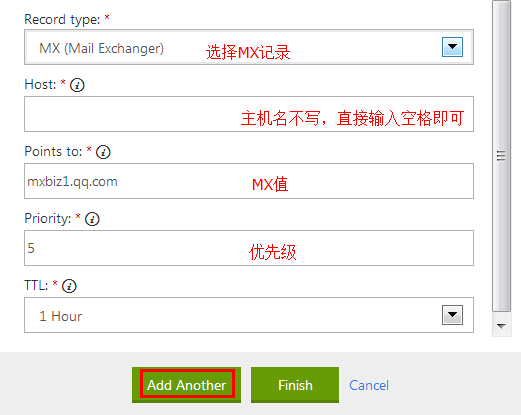The image size is (521, 415).
Task: Focus the Priority field containing 5
Action: (x=249, y=248)
